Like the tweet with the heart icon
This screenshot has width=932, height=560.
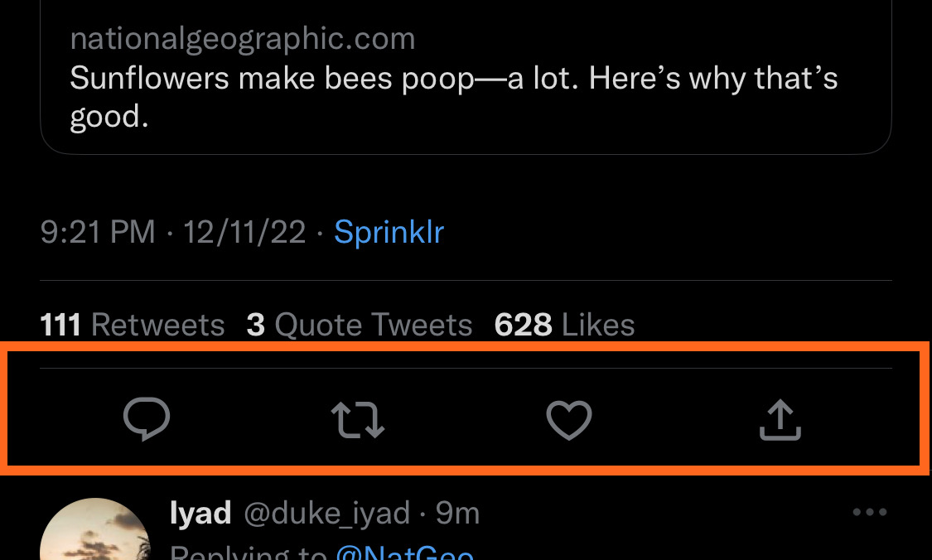coord(569,419)
